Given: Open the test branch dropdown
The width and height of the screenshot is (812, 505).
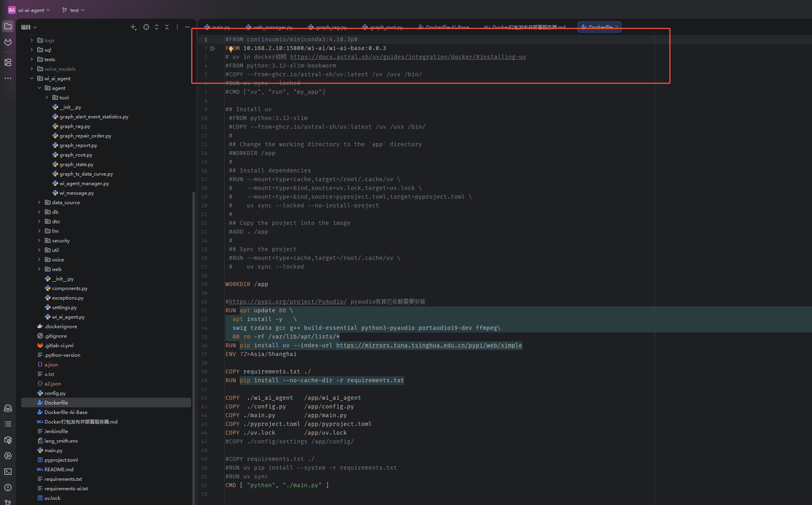Looking at the screenshot, I should (73, 10).
